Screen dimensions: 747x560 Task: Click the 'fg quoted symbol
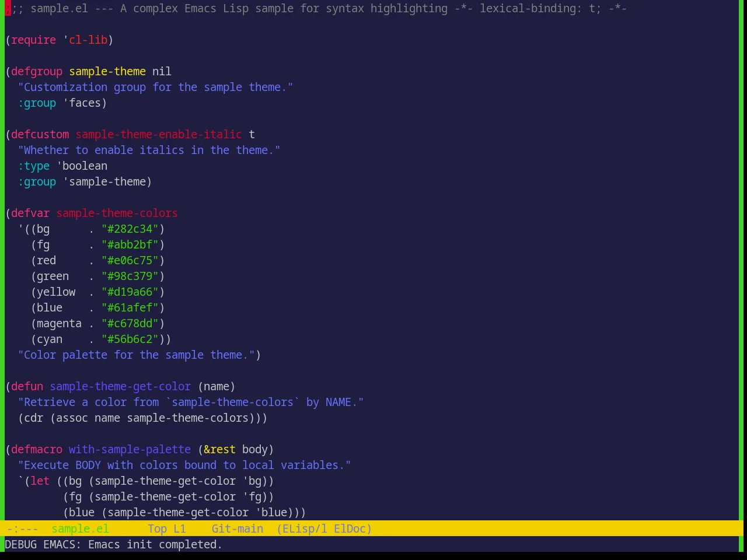click(252, 496)
